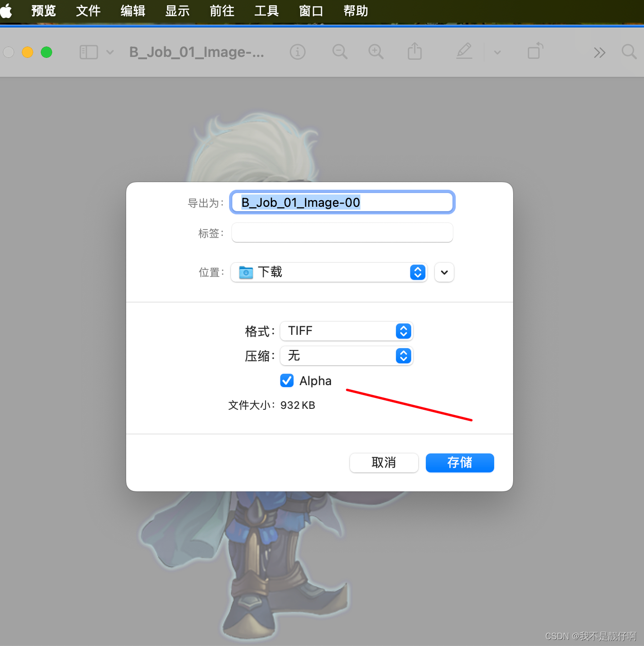Open the 位置 下载 location dropdown
This screenshot has width=644, height=646.
pos(329,272)
